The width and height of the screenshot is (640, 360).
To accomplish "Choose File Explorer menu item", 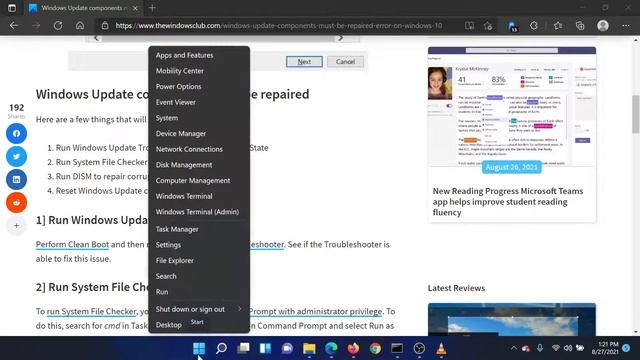I will (x=199, y=260).
